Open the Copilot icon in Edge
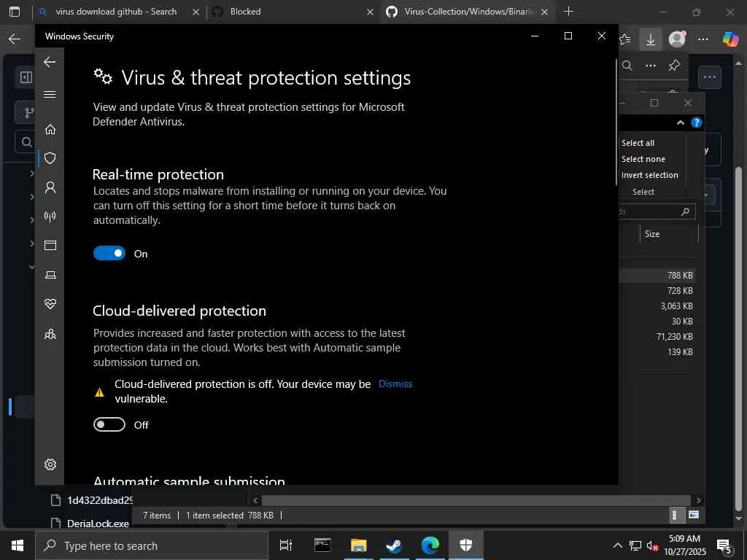 coord(730,39)
